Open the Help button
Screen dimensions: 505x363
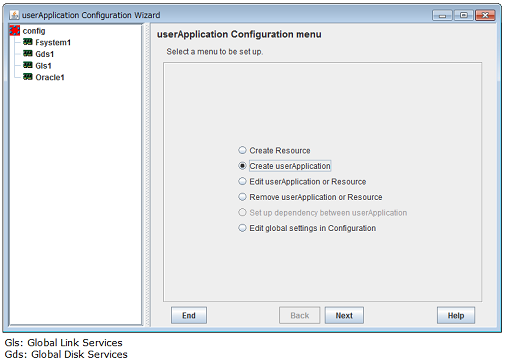456,315
